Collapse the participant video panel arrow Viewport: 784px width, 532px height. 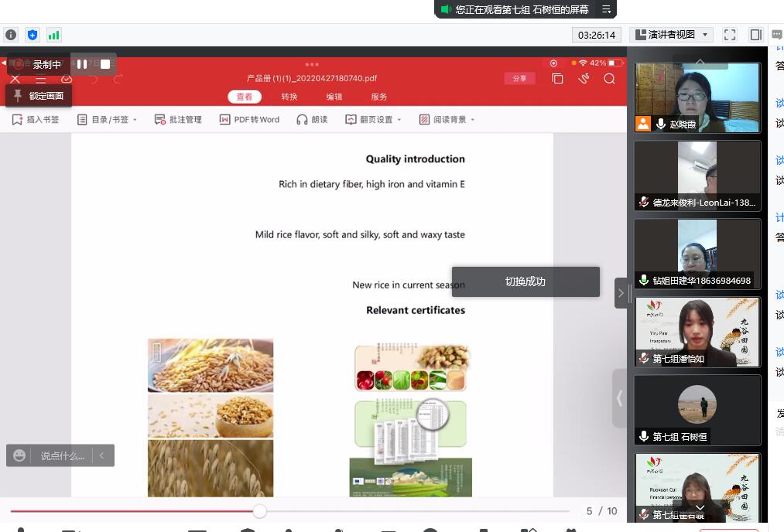pos(621,293)
